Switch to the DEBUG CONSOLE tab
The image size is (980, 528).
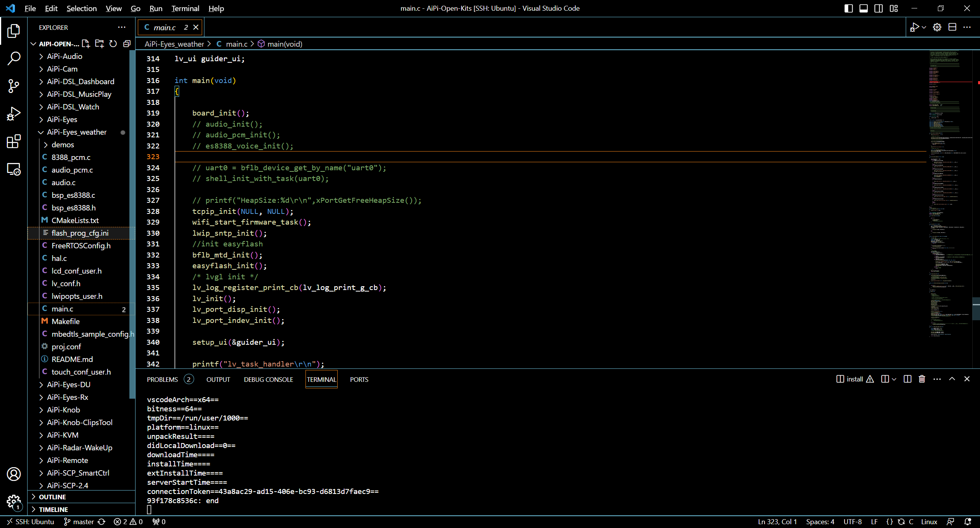pyautogui.click(x=268, y=379)
